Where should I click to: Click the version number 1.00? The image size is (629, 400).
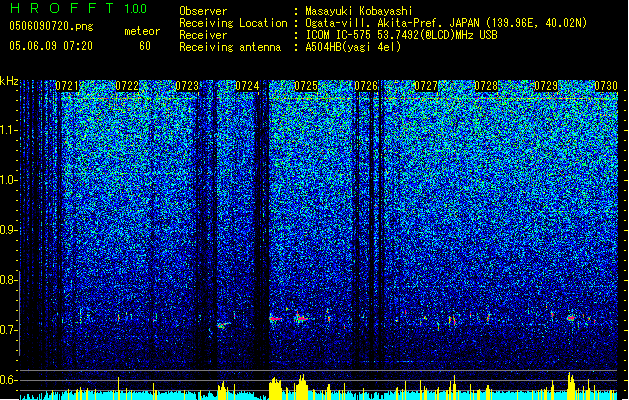click(x=136, y=9)
